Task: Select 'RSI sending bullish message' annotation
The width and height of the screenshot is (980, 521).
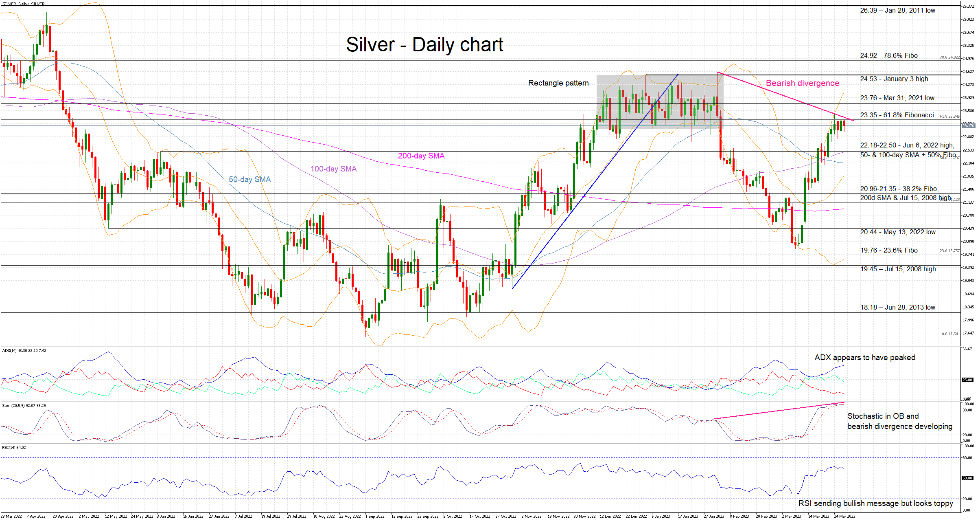Action: click(875, 503)
